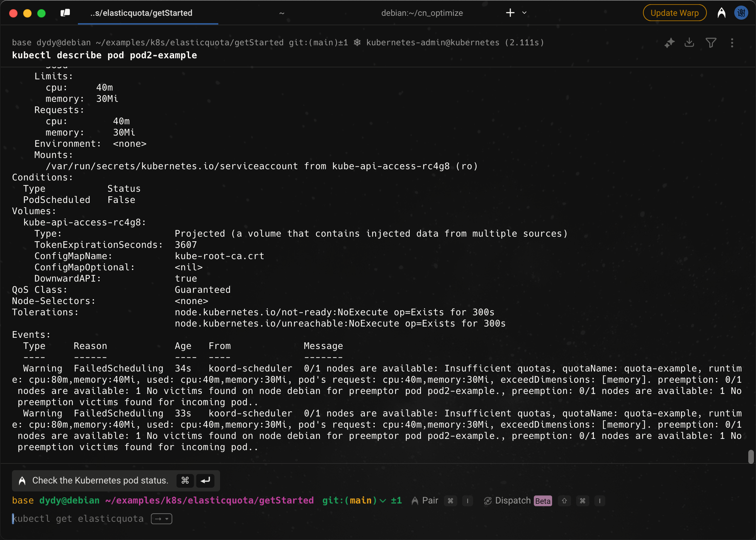Accept autosuggestion arrow chip dropdown
This screenshot has height=540, width=756.
161,519
